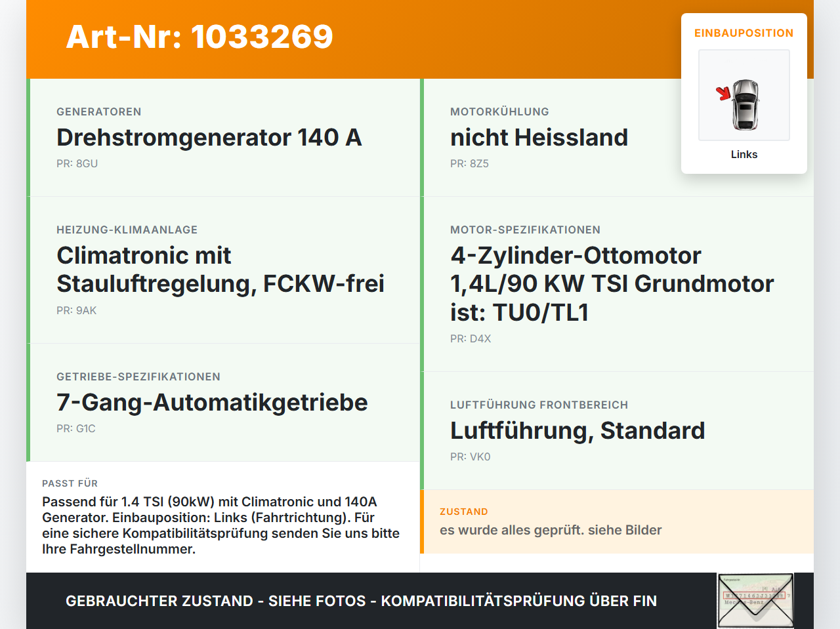840x629 pixels.
Task: Click the Climatronic mit Stauluftregelung card
Action: pyautogui.click(x=223, y=270)
